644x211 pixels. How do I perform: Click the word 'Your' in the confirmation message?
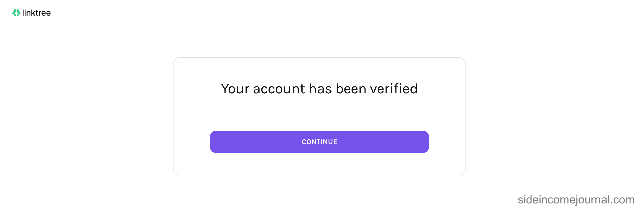coord(235,89)
